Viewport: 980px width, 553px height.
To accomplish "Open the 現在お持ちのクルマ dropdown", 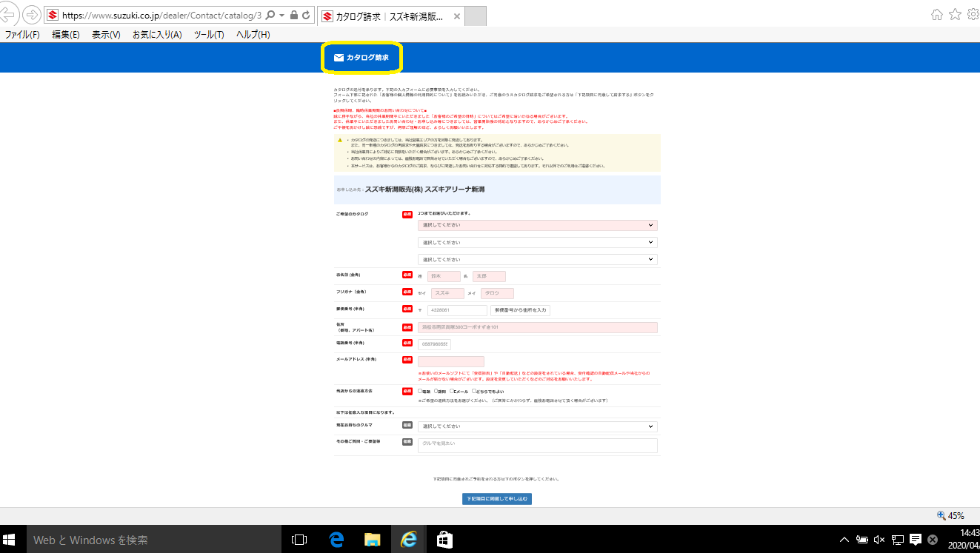I will pyautogui.click(x=538, y=426).
